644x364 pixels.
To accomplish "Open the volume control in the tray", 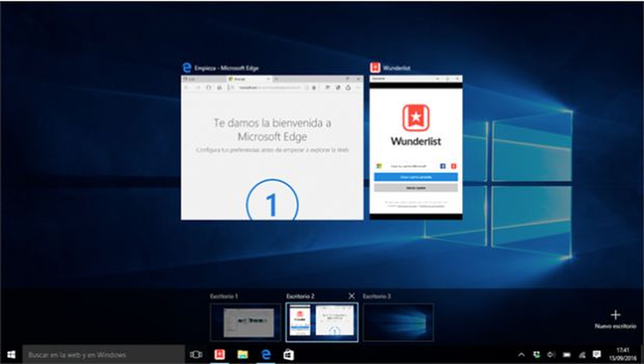I will pyautogui.click(x=551, y=354).
